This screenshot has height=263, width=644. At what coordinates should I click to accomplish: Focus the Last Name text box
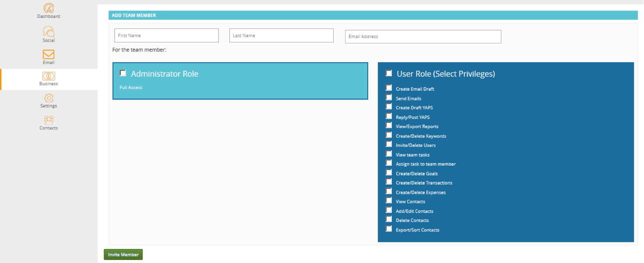281,36
